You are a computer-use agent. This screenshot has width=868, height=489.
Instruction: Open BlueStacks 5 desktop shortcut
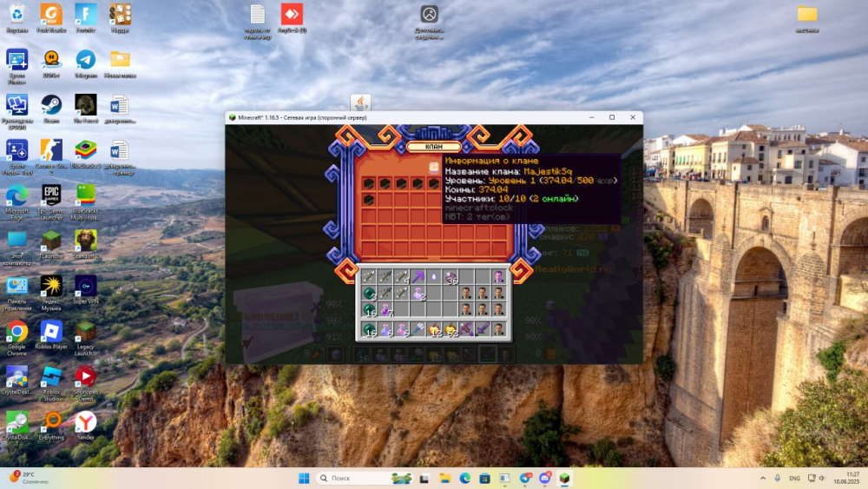tap(85, 155)
